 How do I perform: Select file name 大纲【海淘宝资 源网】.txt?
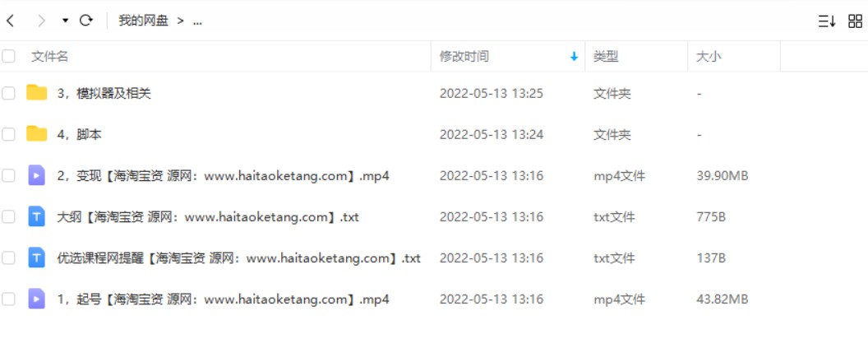[x=208, y=217]
